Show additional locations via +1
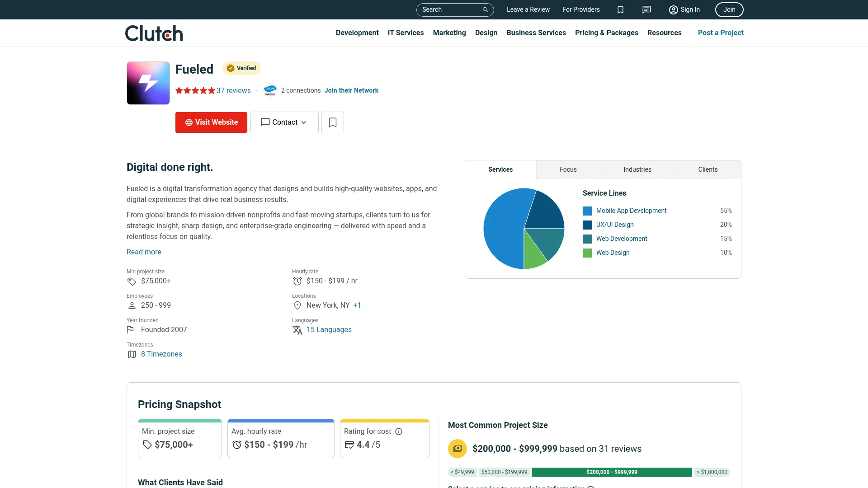Viewport: 868px width, 488px height. click(x=357, y=305)
